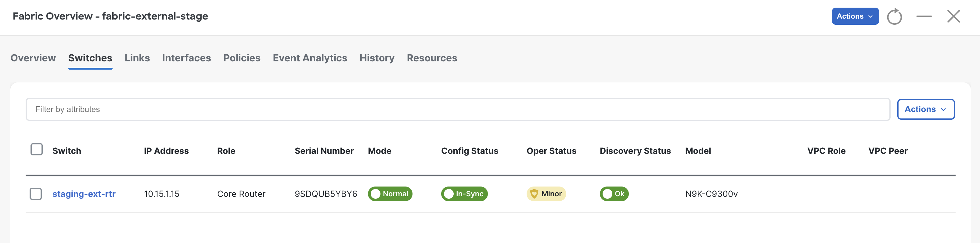Image resolution: width=980 pixels, height=243 pixels.
Task: Click the Core Router role cell
Action: 241,194
